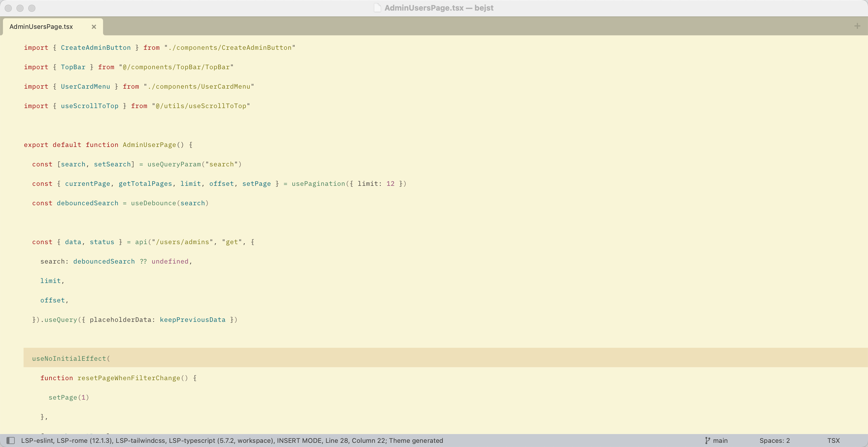
Task: Click LSP-eslint in the status bar
Action: [37, 440]
